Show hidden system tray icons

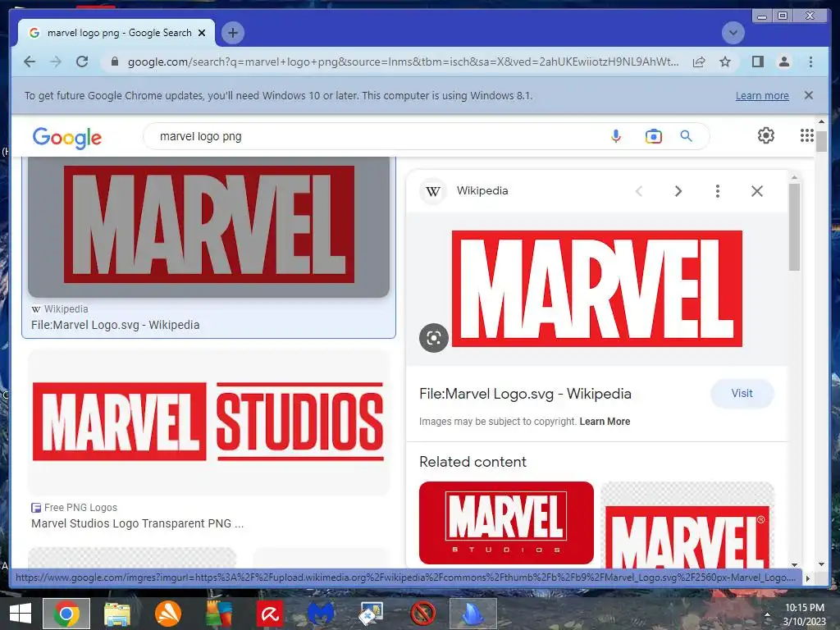[x=767, y=615]
